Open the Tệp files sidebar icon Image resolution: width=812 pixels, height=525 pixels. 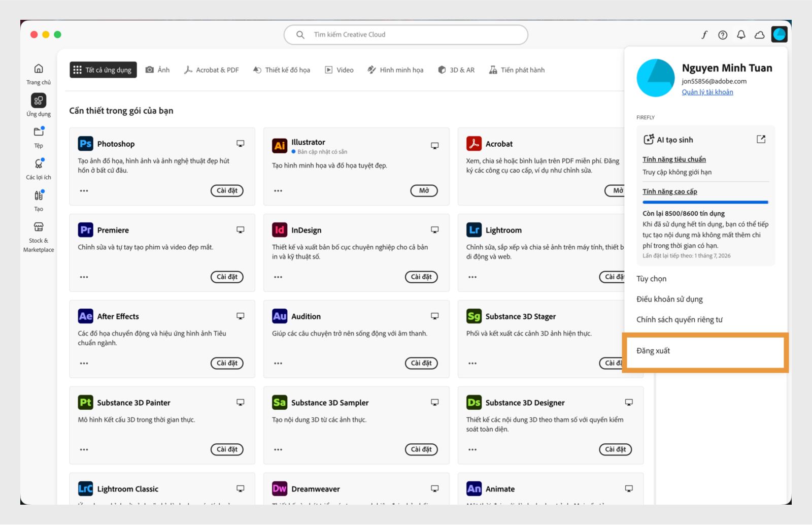tap(39, 132)
